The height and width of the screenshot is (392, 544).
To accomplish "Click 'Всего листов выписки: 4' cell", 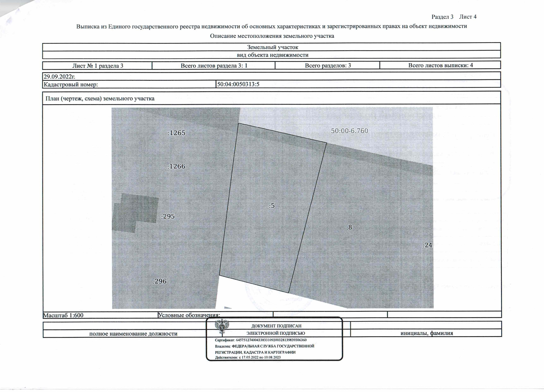I will pos(440,65).
